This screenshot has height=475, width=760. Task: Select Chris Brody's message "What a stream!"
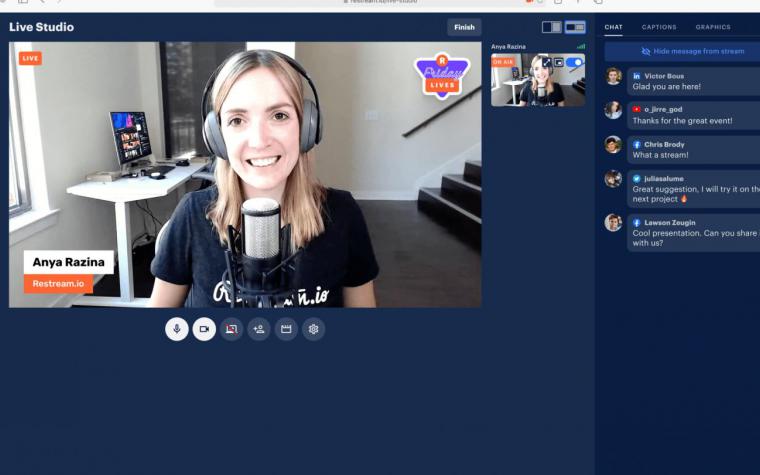point(660,155)
